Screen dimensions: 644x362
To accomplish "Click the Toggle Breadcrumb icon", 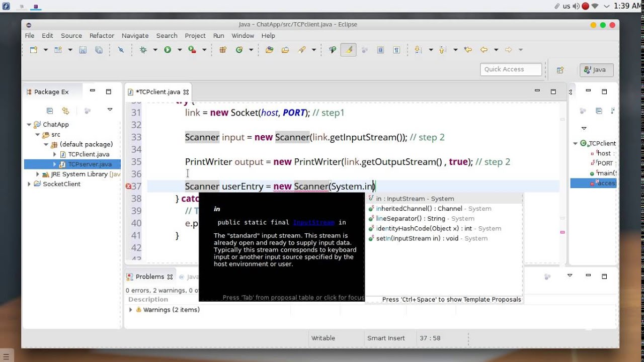I will tap(332, 50).
